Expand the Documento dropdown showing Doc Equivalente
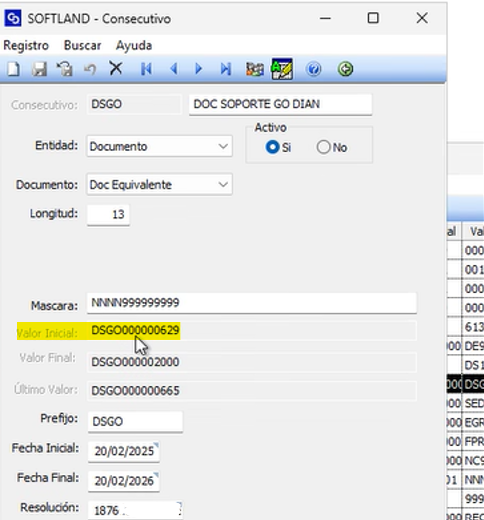The width and height of the screenshot is (484, 520). click(x=223, y=184)
